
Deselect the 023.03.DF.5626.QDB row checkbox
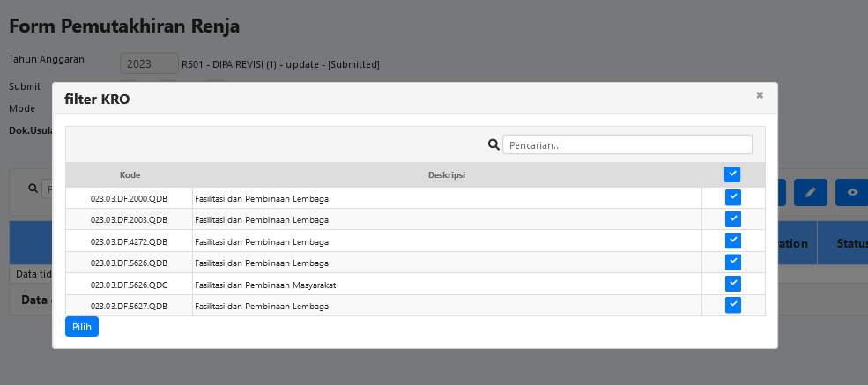pos(732,263)
